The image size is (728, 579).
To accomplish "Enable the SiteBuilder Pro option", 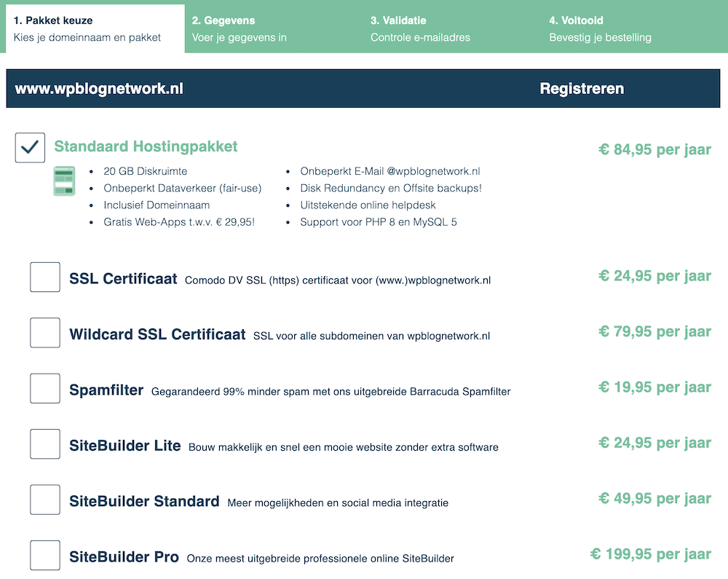I will pos(44,555).
